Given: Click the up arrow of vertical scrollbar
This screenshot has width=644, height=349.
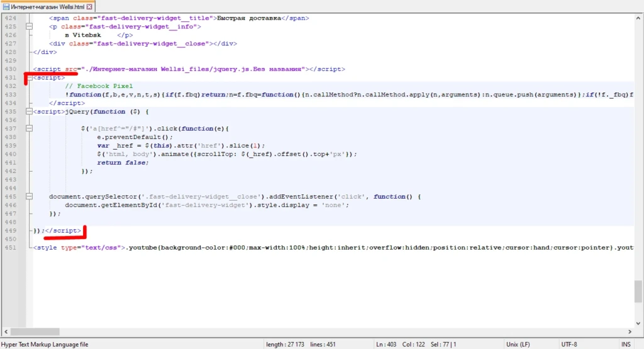Looking at the screenshot, I should tap(638, 18).
